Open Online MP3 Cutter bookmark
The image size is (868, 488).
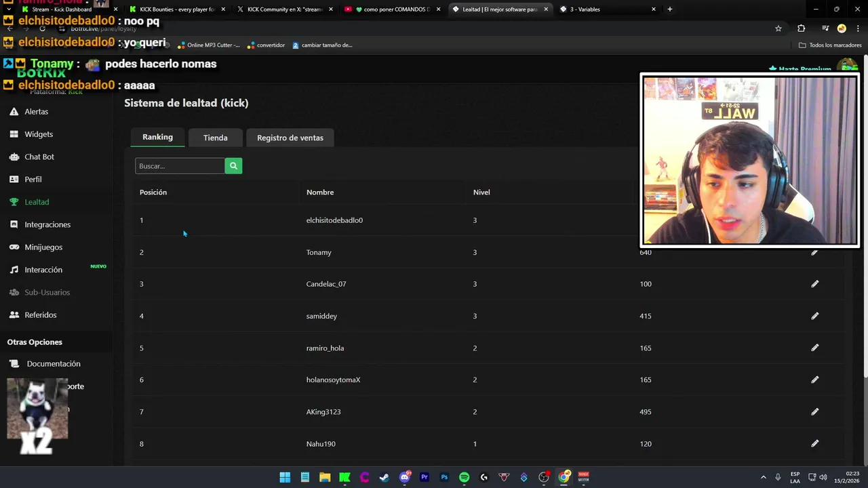tap(209, 45)
